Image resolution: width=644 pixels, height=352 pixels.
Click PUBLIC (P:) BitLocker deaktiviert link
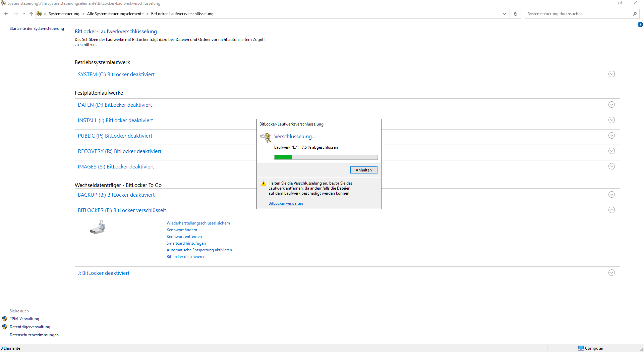(x=115, y=136)
